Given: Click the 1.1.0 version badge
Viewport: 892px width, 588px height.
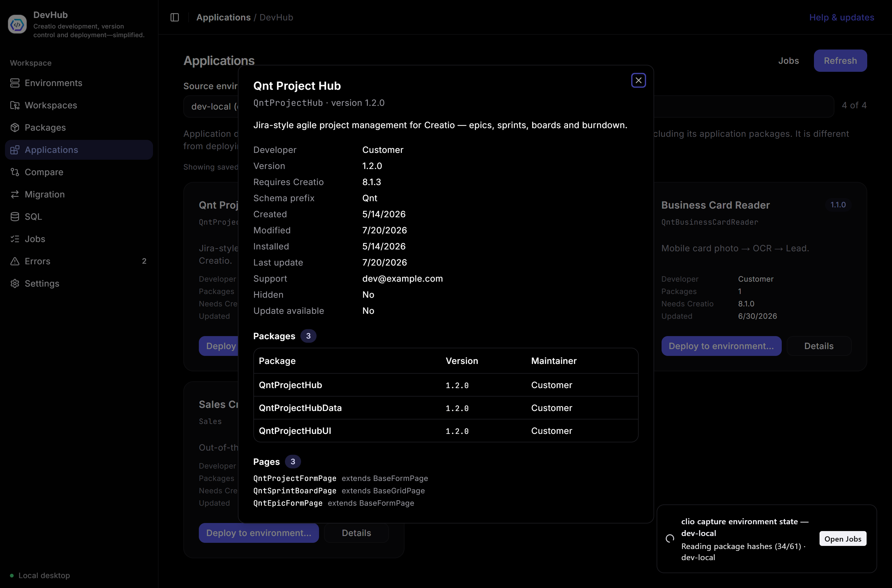Looking at the screenshot, I should (838, 205).
